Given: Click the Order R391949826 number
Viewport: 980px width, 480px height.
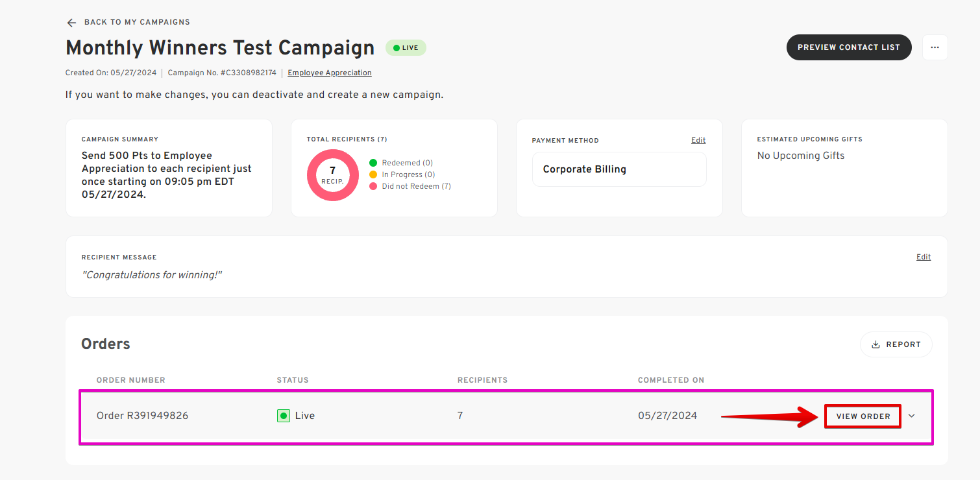Looking at the screenshot, I should click(x=142, y=416).
